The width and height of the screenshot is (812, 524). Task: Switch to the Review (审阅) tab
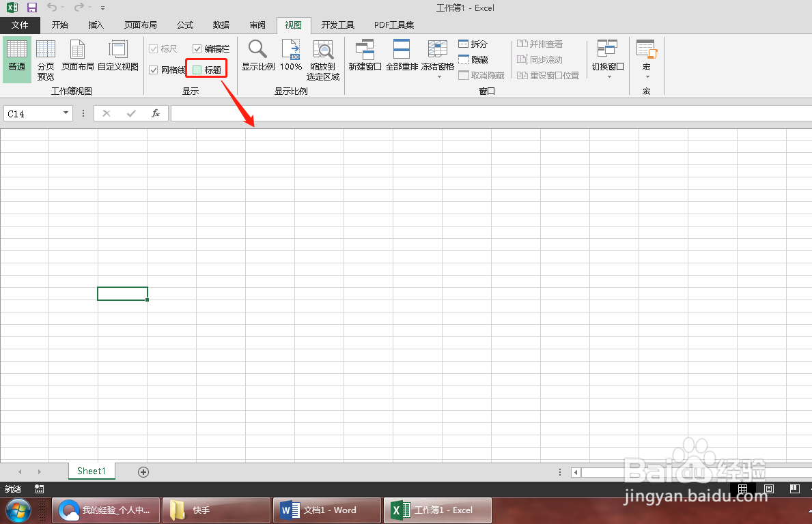coord(257,25)
